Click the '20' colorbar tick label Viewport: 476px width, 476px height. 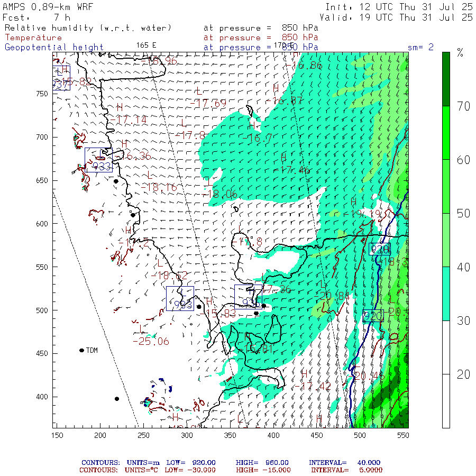[x=463, y=374]
